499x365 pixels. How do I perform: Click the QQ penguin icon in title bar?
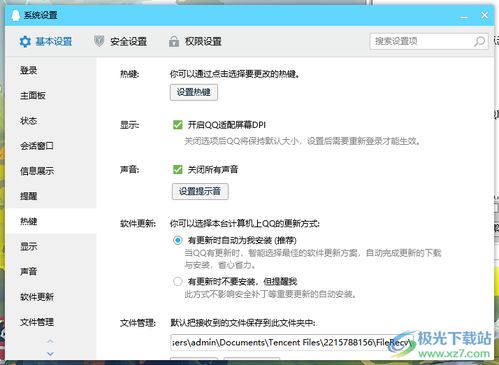(15, 15)
